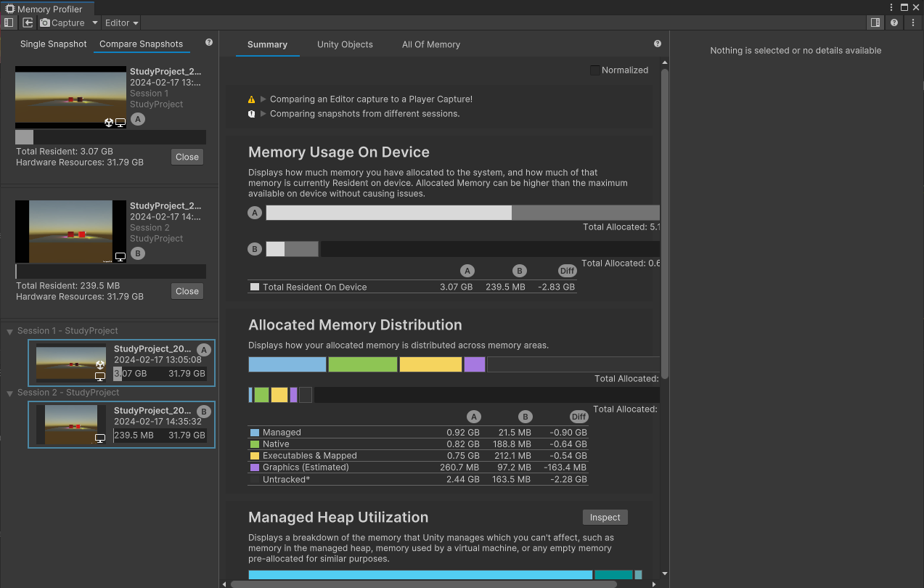Click the info icon for different sessions

pos(252,114)
